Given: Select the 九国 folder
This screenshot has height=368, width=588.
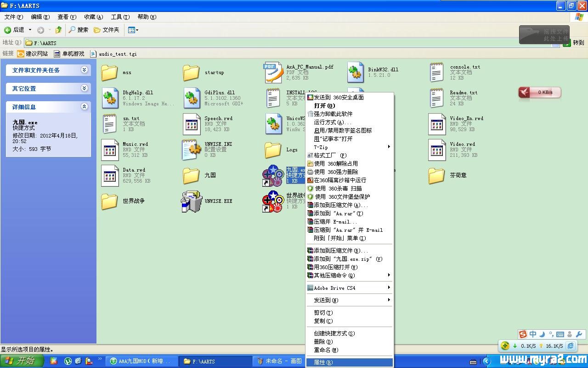Looking at the screenshot, I should 199,175.
